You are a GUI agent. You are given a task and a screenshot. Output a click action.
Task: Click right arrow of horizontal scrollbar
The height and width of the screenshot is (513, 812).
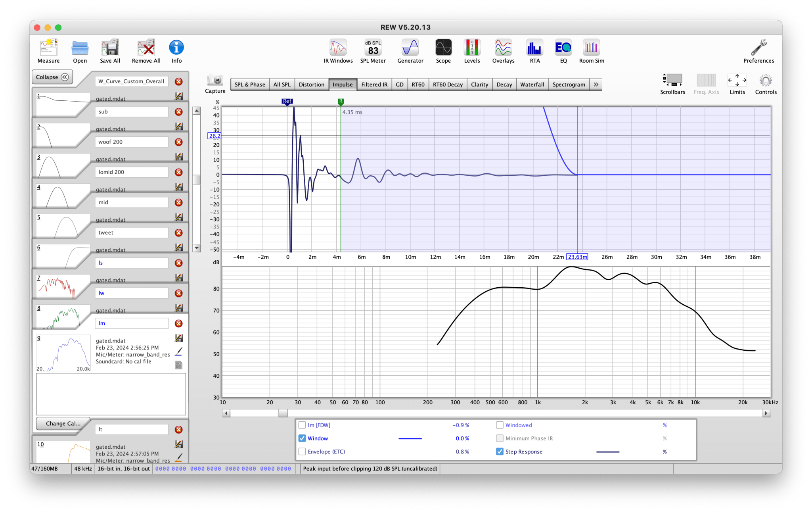(766, 413)
